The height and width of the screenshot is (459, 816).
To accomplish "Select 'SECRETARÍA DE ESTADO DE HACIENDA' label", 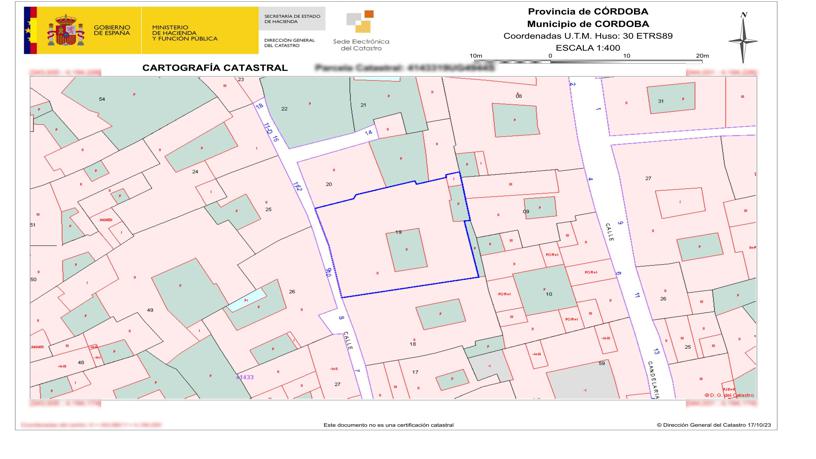I will click(292, 19).
